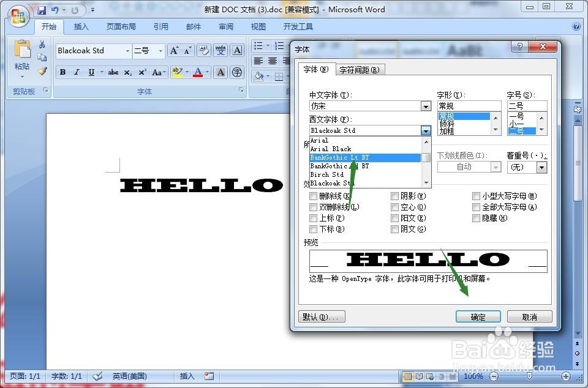The height and width of the screenshot is (388, 588).
Task: Enable 隐藏 hidden checkbox
Action: point(476,218)
